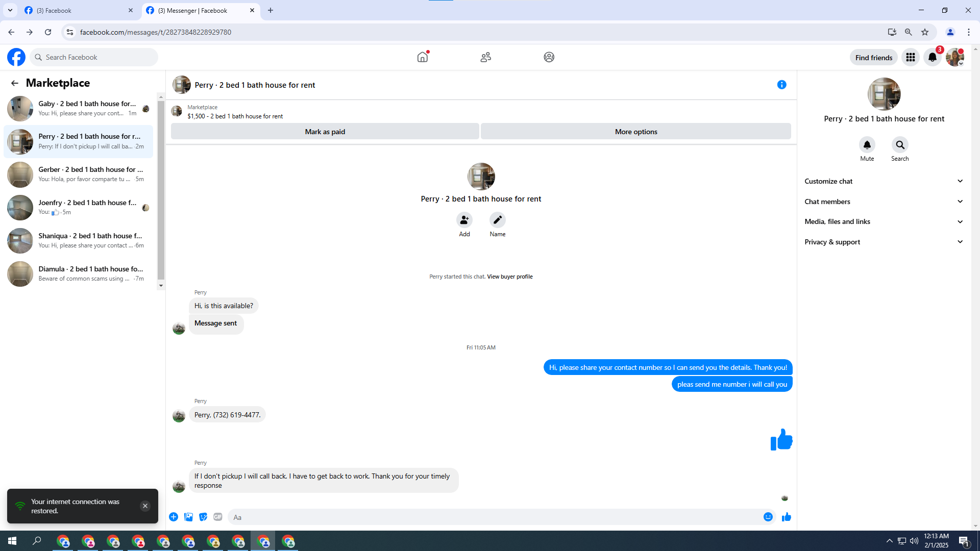This screenshot has width=980, height=551.
Task: Search in the Perry conversation
Action: click(900, 145)
